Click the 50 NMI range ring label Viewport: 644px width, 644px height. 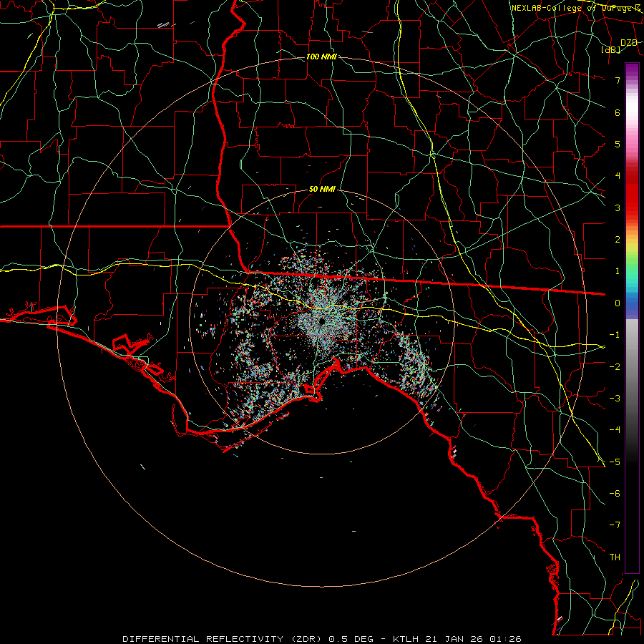click(x=322, y=190)
